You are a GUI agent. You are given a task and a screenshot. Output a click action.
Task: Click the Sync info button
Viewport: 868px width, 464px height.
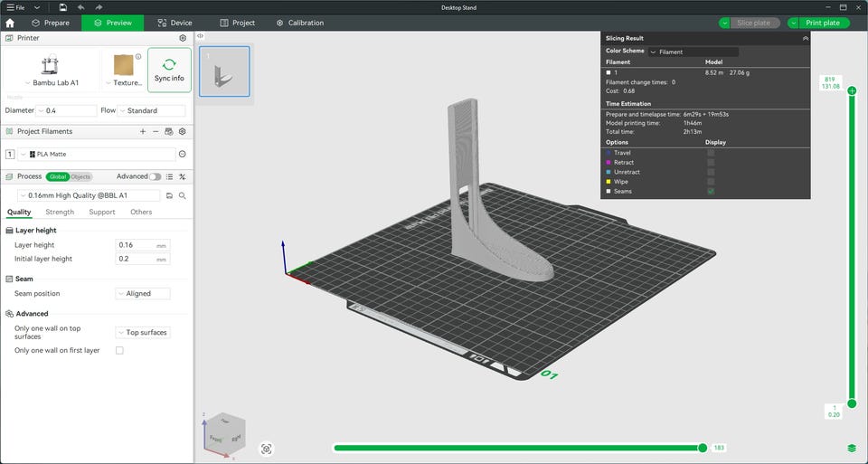click(x=169, y=71)
